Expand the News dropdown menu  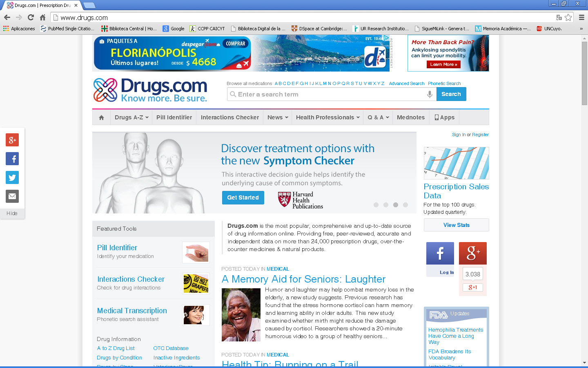pos(278,117)
